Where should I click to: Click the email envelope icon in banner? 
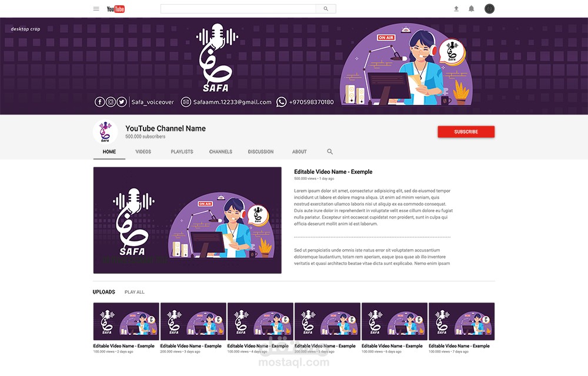186,102
